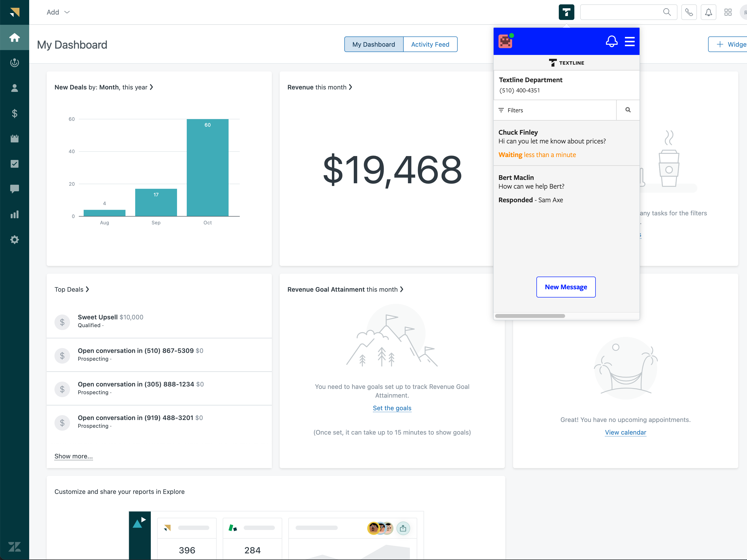Expand the Top Deals chevron
The image size is (747, 560).
[88, 289]
